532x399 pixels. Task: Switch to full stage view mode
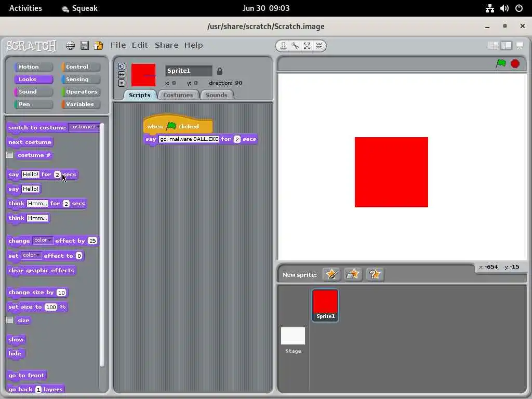point(506,46)
